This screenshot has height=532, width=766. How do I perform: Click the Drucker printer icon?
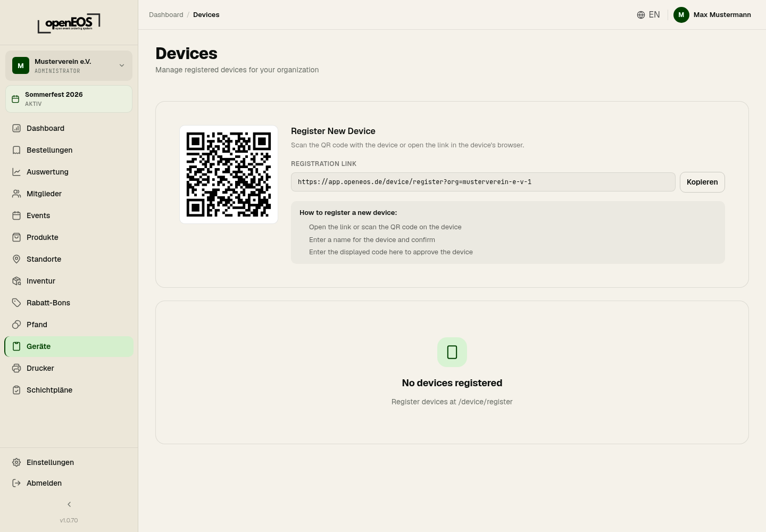(16, 368)
